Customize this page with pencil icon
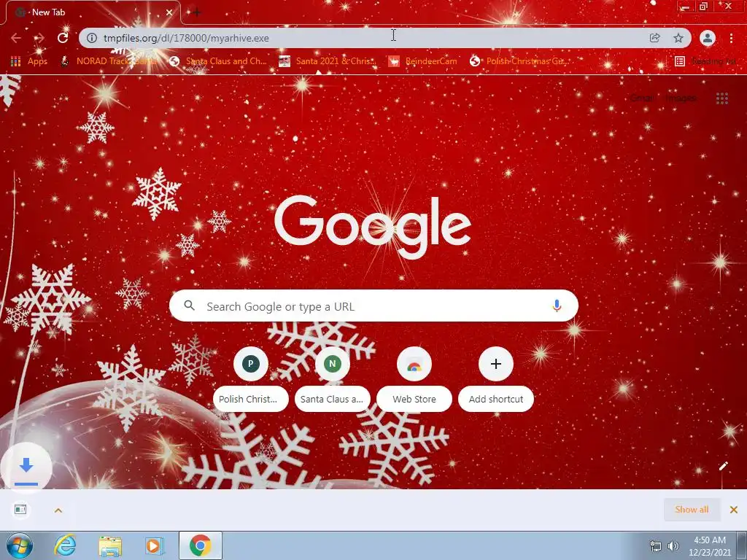The image size is (747, 560). (x=723, y=466)
